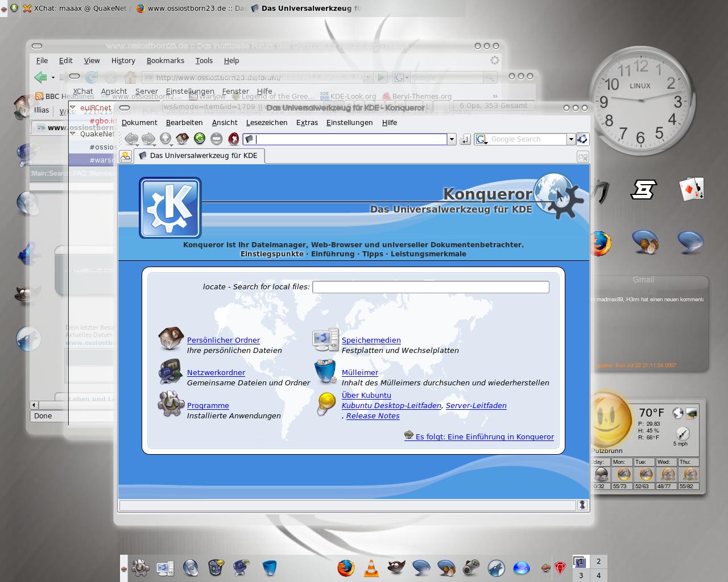The width and height of the screenshot is (728, 582).
Task: Open GIMP from the bottom dock
Action: point(396,567)
